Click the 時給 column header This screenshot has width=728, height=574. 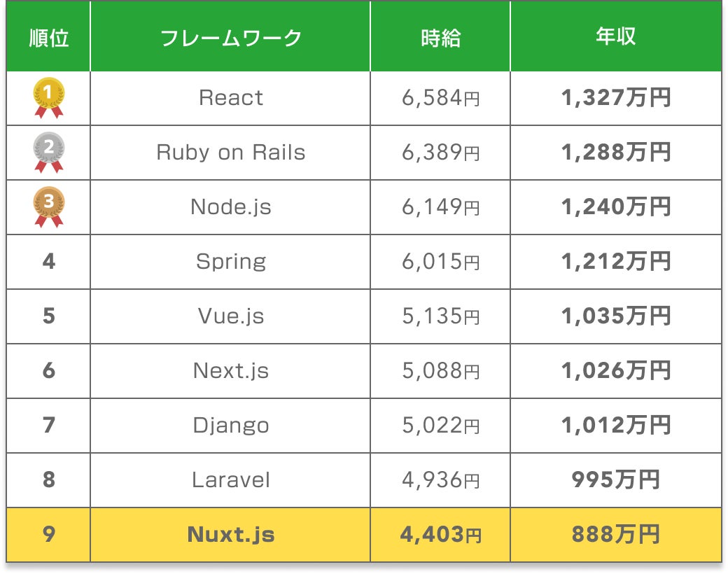pyautogui.click(x=440, y=37)
